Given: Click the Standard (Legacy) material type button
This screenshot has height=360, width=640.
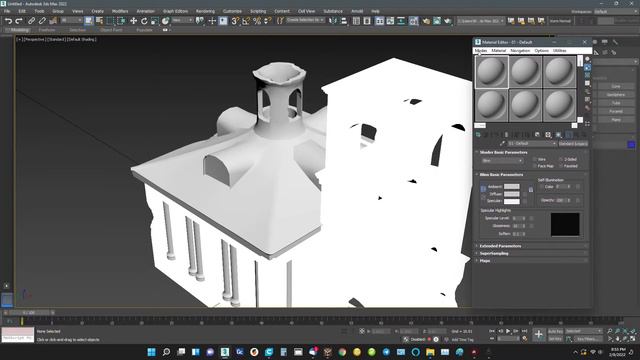Looking at the screenshot, I should click(573, 144).
